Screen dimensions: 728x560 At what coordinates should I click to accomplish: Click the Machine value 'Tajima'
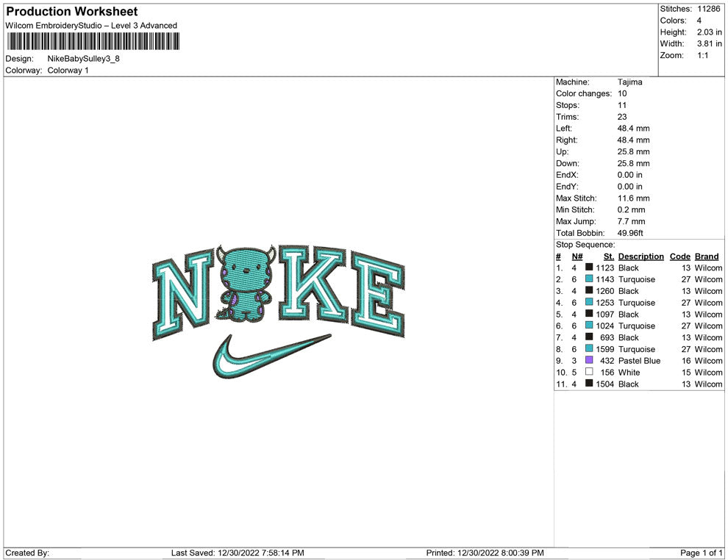(x=629, y=82)
